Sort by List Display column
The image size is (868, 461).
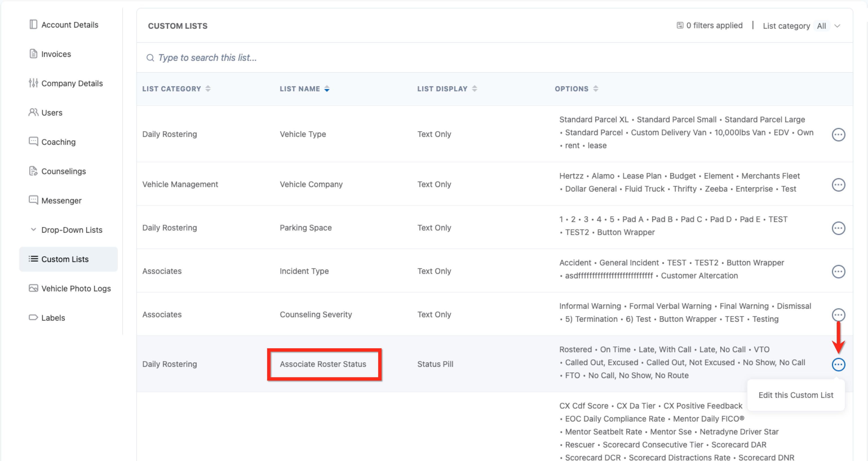click(x=474, y=89)
